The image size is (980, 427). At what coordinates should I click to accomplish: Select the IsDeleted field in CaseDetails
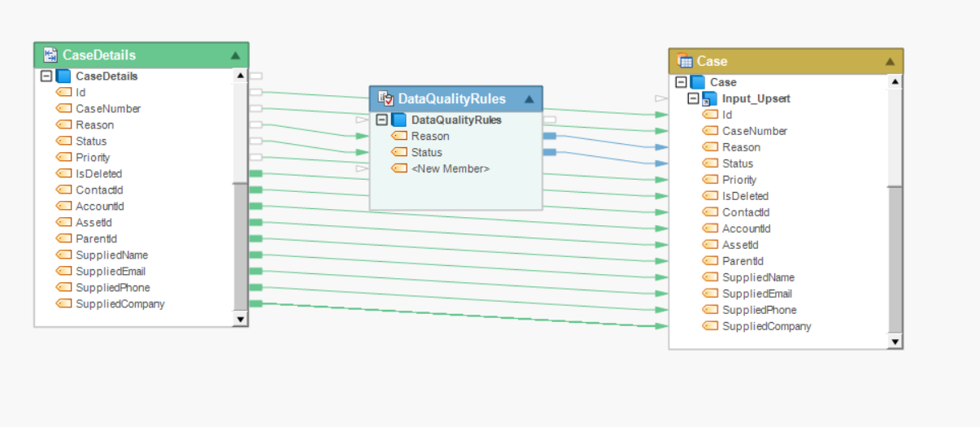pos(98,174)
